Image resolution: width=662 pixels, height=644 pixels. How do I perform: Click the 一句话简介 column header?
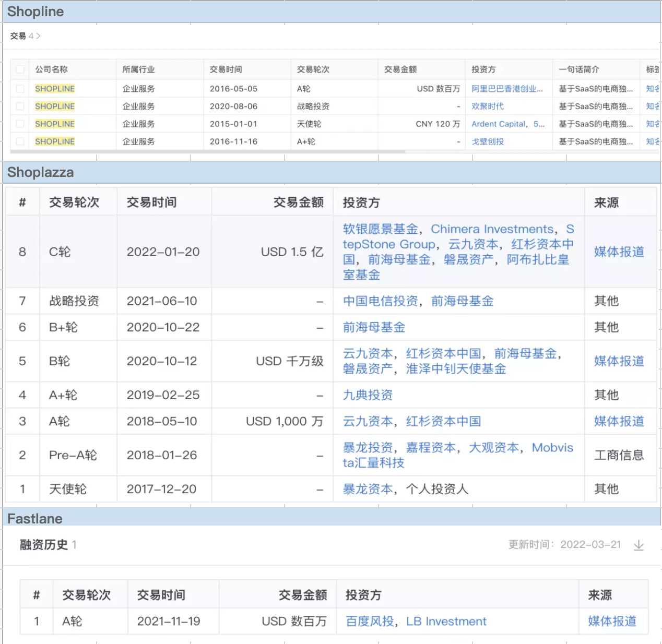pyautogui.click(x=579, y=69)
